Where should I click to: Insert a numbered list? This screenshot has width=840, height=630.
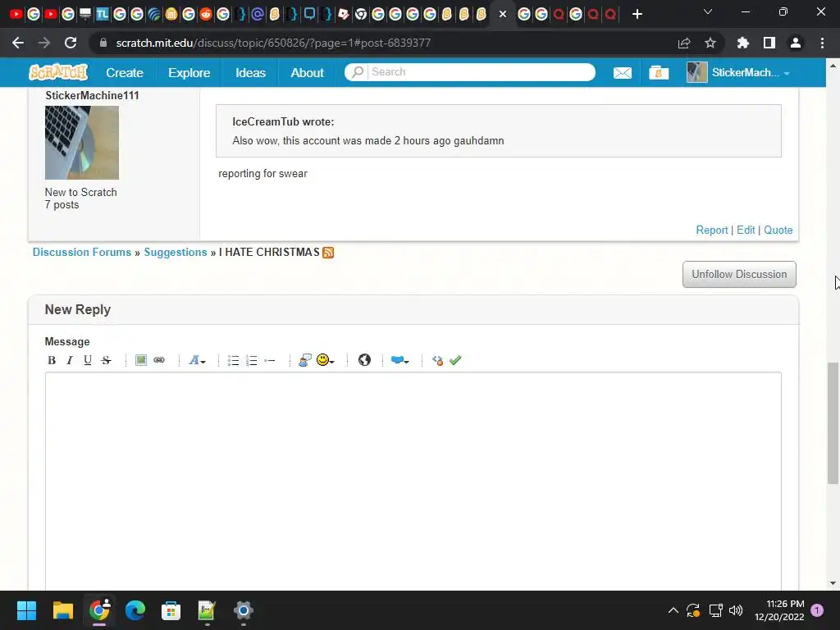[252, 361]
